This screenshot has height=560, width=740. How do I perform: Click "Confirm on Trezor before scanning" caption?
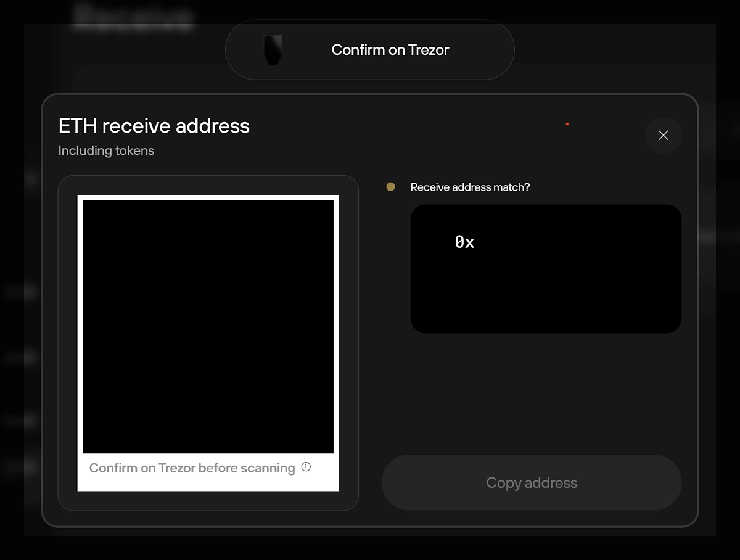pos(192,468)
